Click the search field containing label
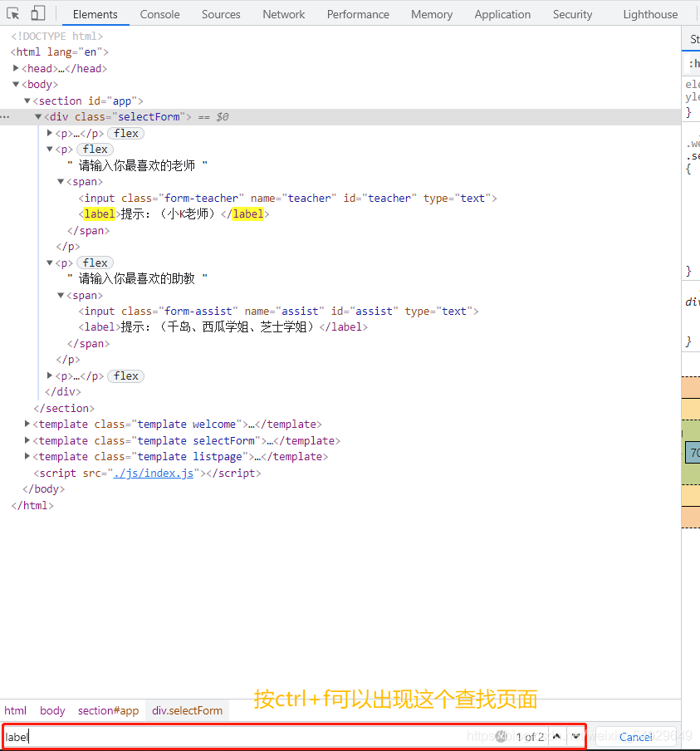The image size is (700, 751). 249,737
